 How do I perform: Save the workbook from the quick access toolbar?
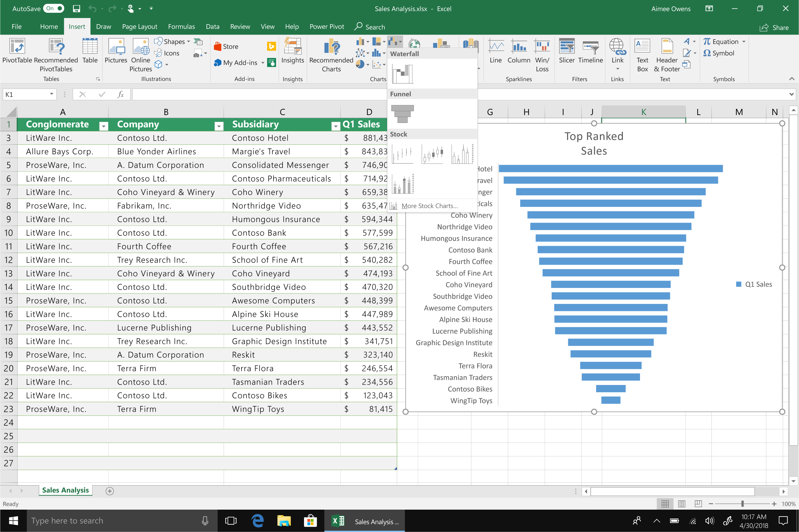click(x=76, y=8)
